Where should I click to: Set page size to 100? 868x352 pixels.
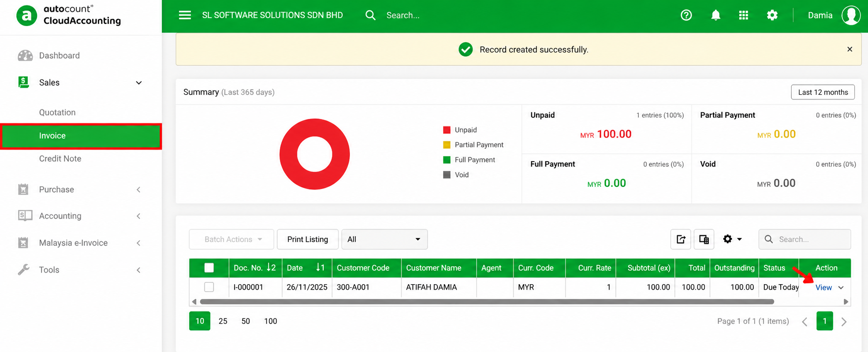(270, 321)
